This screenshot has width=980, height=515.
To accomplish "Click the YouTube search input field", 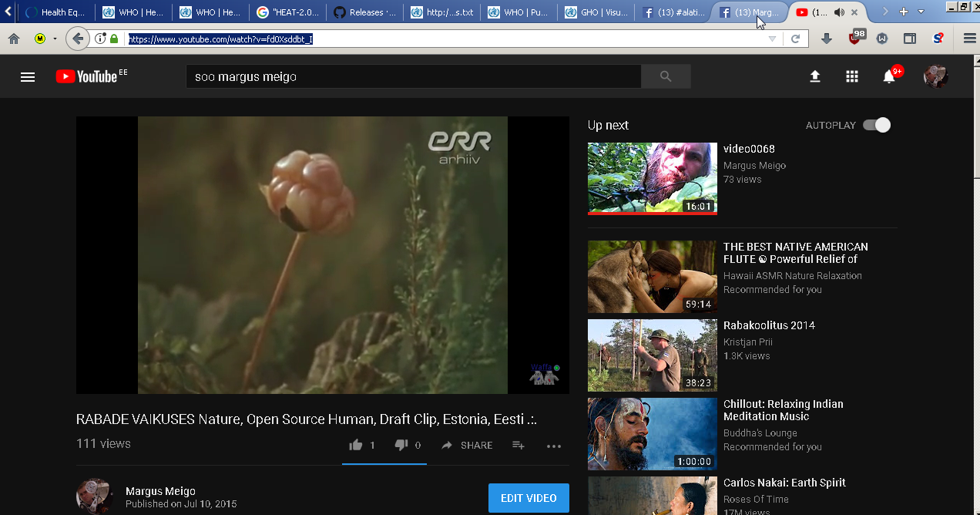I will 413,76.
